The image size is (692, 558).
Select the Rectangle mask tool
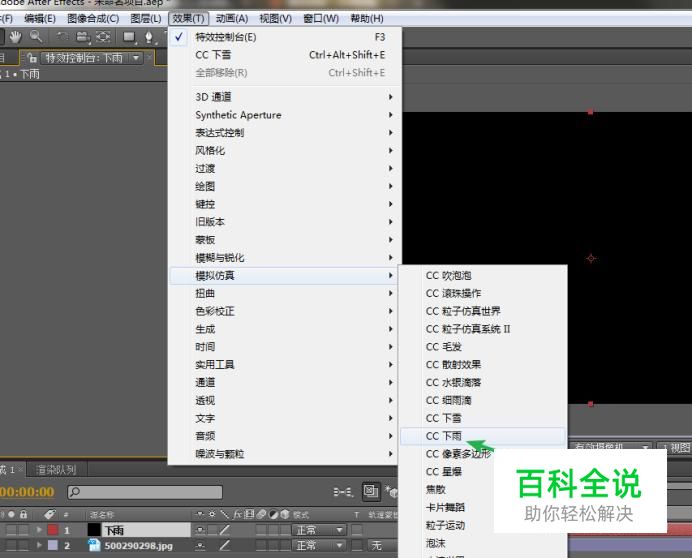point(129,37)
